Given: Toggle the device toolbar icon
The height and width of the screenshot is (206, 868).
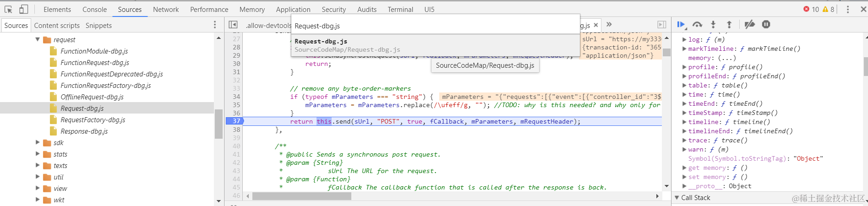Looking at the screenshot, I should (23, 9).
